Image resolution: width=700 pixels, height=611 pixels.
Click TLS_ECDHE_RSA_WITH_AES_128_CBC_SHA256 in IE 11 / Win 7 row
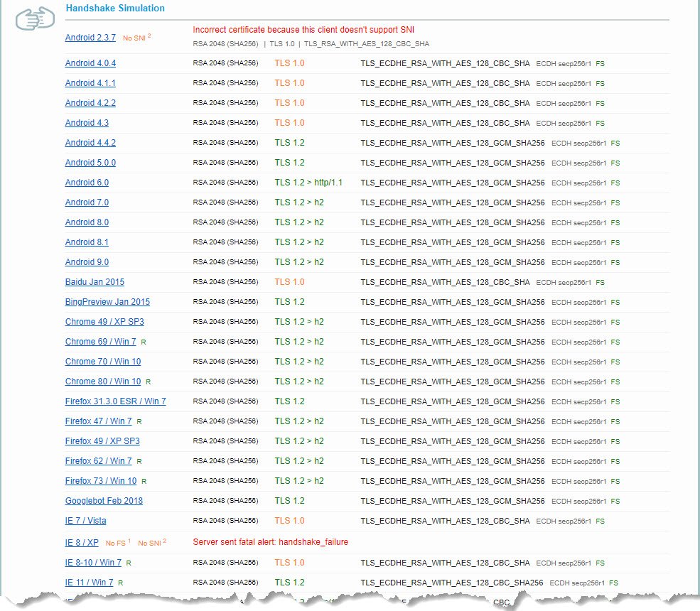tap(452, 583)
